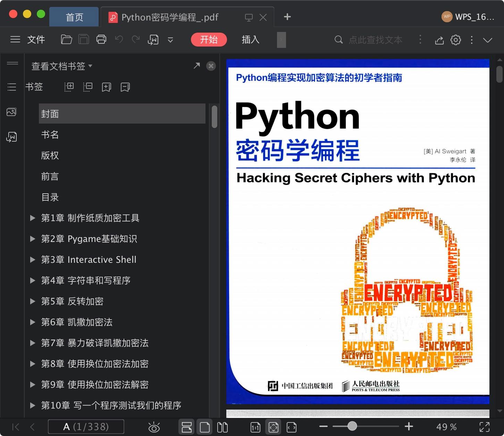
Task: Click the share export icon
Action: point(439,40)
